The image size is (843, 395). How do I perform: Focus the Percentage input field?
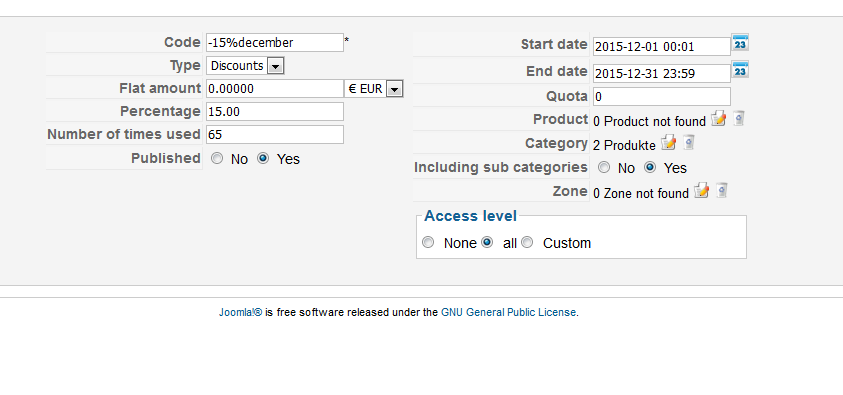(275, 111)
